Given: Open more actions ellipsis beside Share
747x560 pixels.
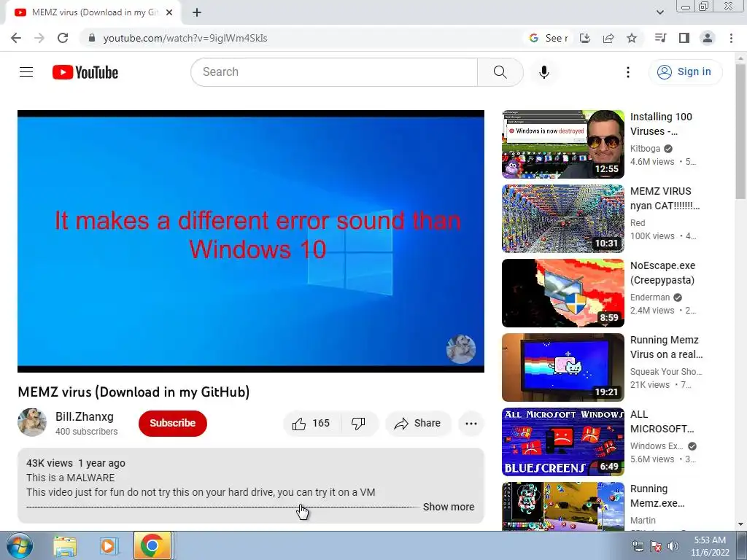Looking at the screenshot, I should (471, 424).
